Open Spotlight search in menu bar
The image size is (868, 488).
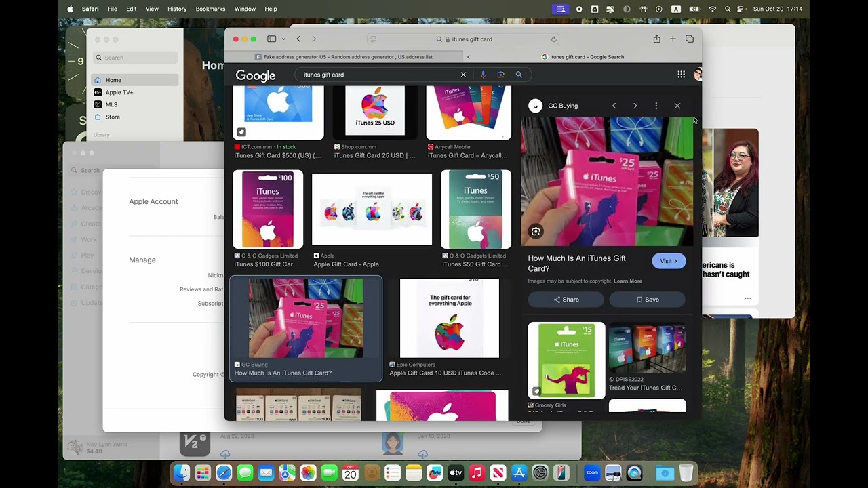pyautogui.click(x=728, y=9)
